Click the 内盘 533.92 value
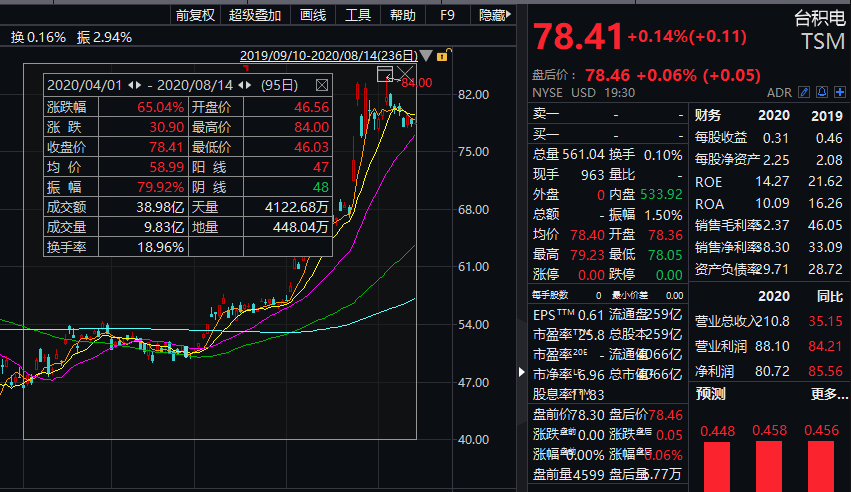 click(661, 195)
